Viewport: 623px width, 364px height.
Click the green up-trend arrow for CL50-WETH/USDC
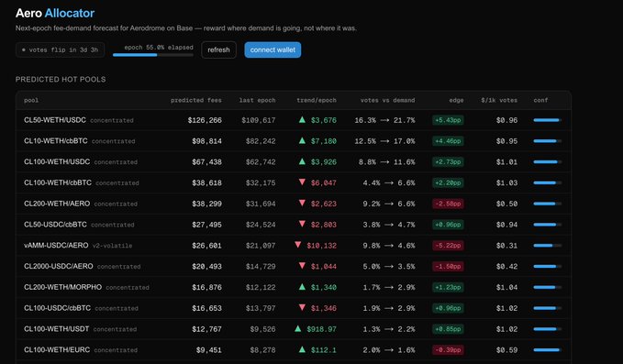click(302, 119)
